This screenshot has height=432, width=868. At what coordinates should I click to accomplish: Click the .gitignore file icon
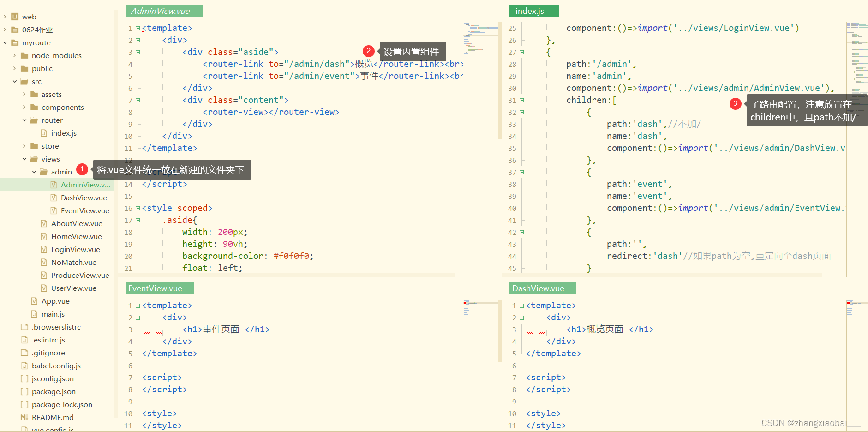pyautogui.click(x=24, y=353)
